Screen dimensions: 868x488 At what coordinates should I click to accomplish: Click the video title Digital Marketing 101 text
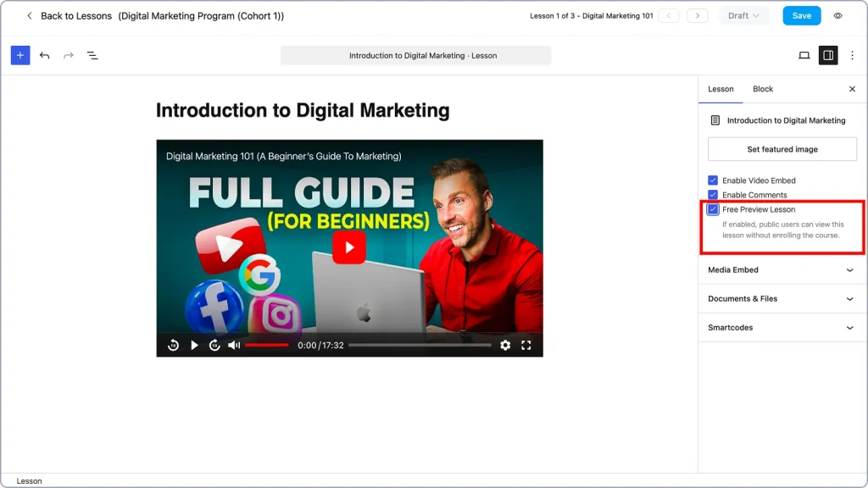[283, 157]
